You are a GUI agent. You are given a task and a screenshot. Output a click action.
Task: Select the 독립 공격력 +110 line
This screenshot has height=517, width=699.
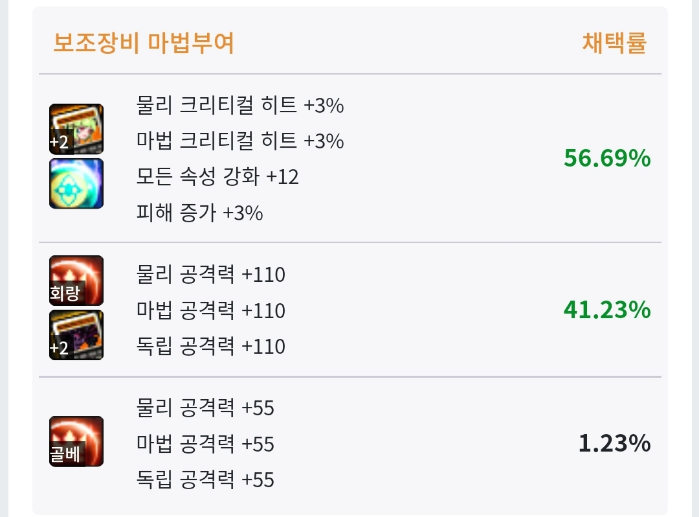coord(211,347)
